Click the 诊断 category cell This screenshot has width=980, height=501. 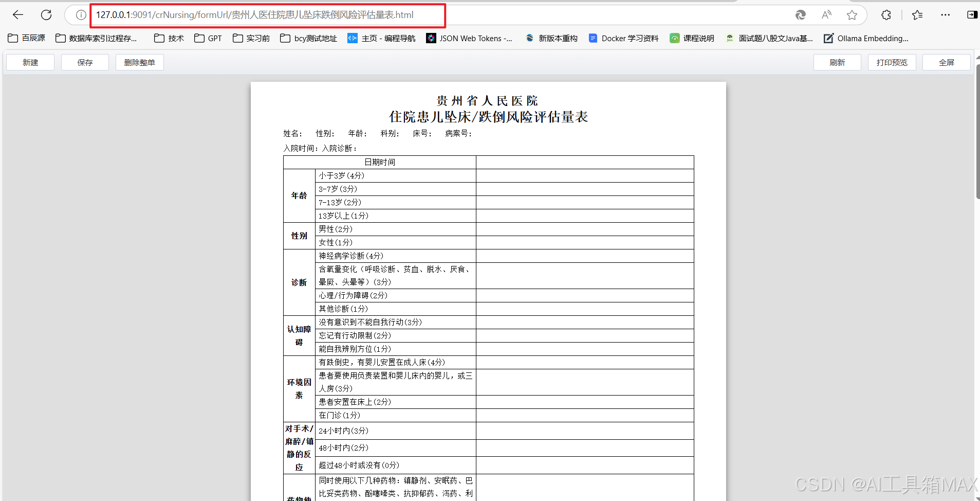click(x=299, y=282)
